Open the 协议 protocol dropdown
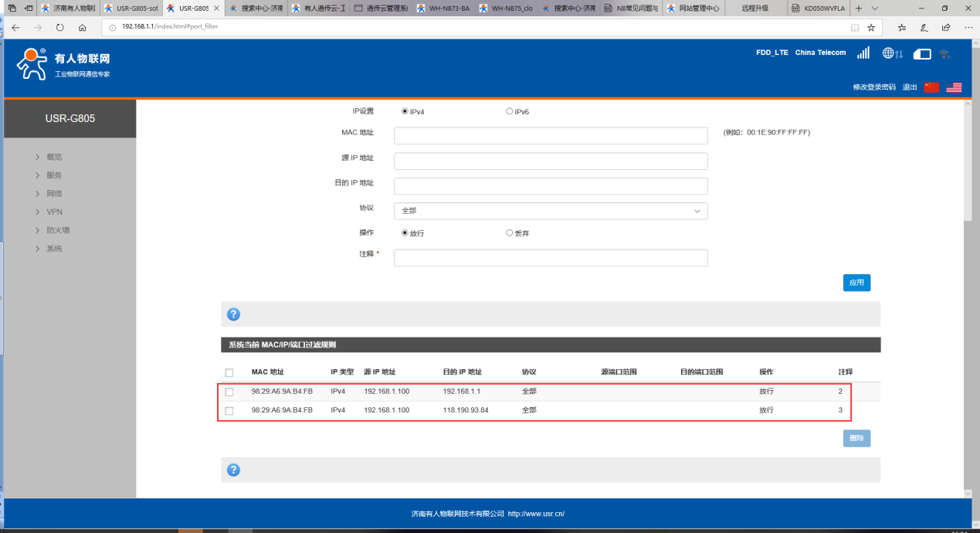 point(551,211)
